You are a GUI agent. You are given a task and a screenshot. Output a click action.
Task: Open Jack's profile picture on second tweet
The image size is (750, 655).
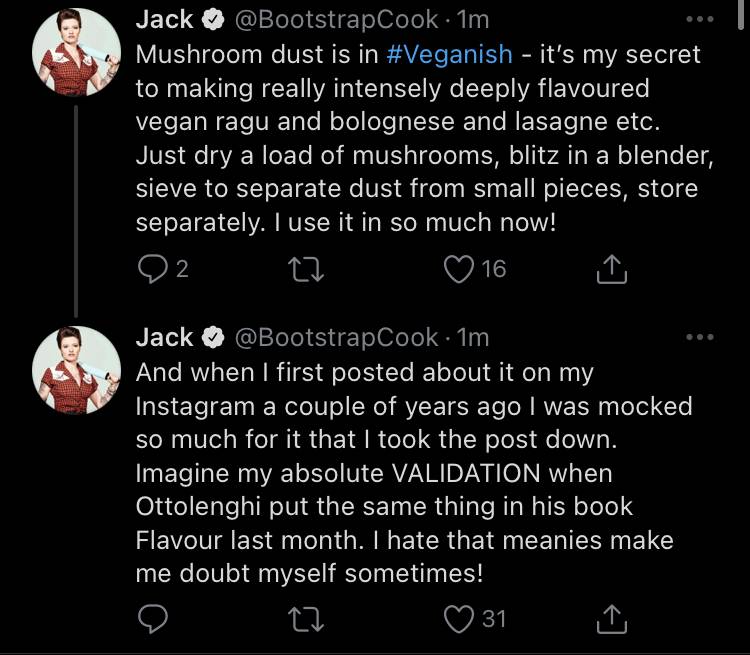(x=77, y=370)
